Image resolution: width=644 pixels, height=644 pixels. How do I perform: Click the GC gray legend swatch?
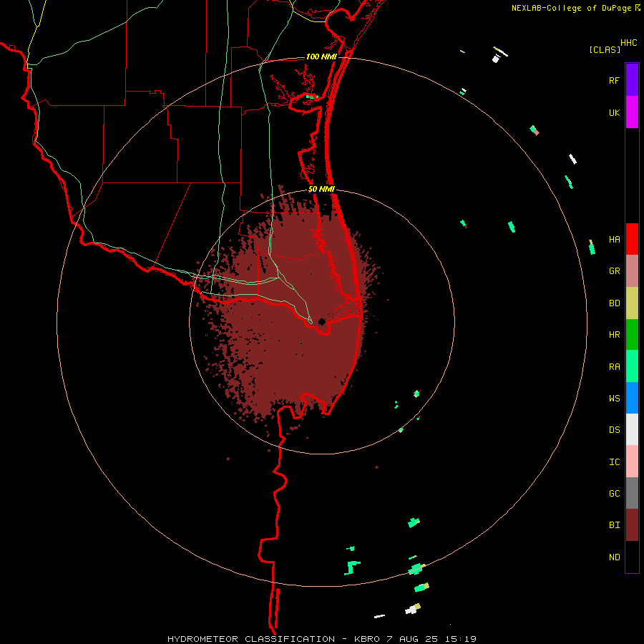632,493
